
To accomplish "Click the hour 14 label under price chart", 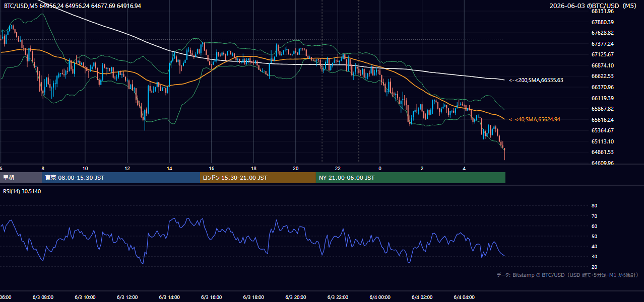I will 169,168.
